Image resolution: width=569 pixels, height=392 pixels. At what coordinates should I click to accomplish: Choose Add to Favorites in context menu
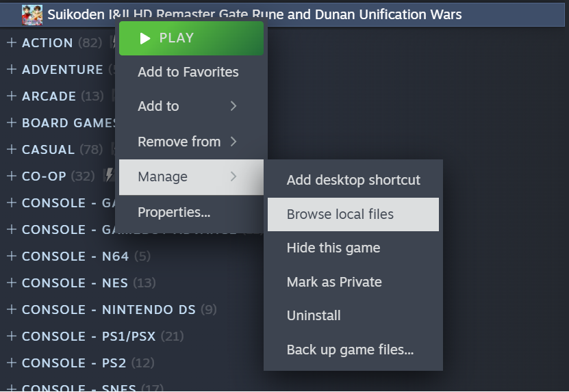pos(188,72)
